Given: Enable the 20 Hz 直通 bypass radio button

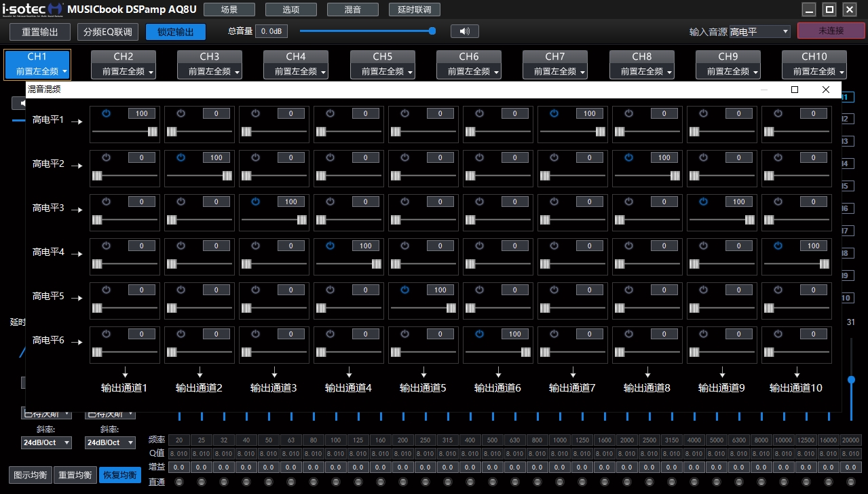Looking at the screenshot, I should (x=179, y=482).
